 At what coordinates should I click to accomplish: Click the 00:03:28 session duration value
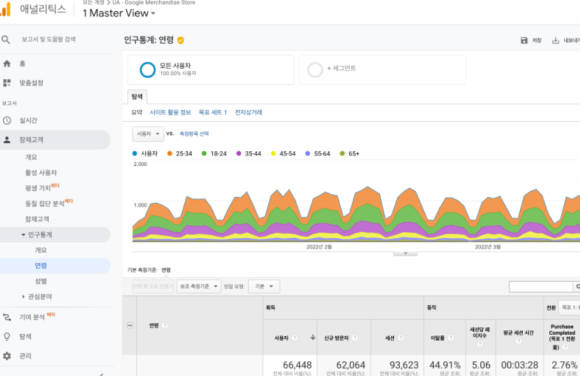pos(519,365)
